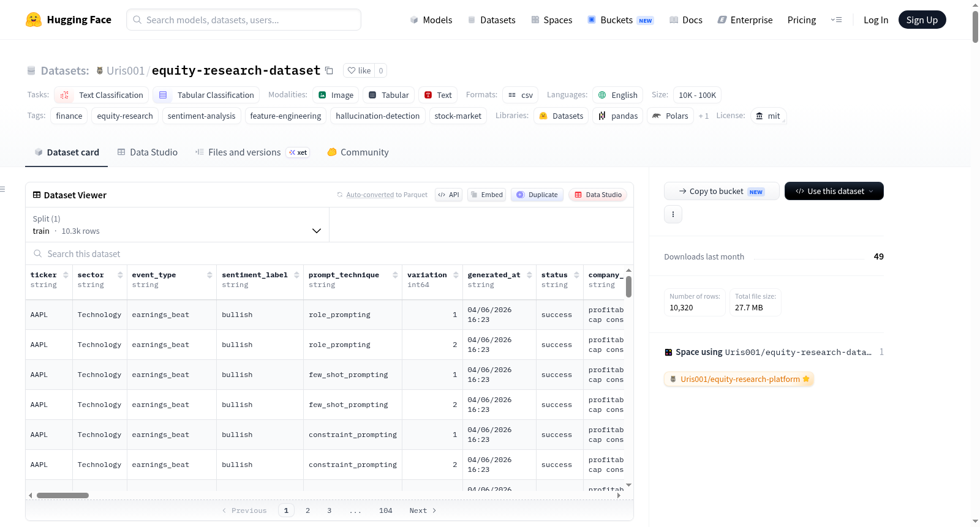Viewport: 980px width, 527px height.
Task: Select the hallucination-detection tag
Action: (377, 116)
